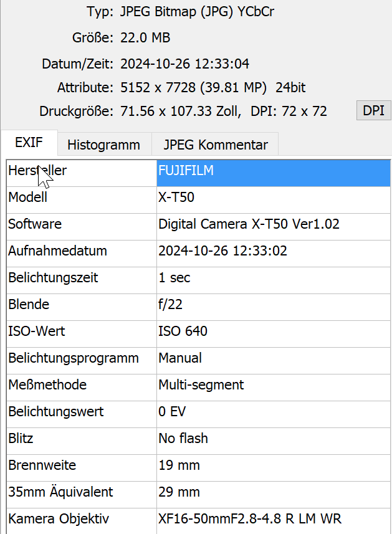This screenshot has height=534, width=392.
Task: Select the Belichtungsprogramm value Manual
Action: (x=273, y=358)
